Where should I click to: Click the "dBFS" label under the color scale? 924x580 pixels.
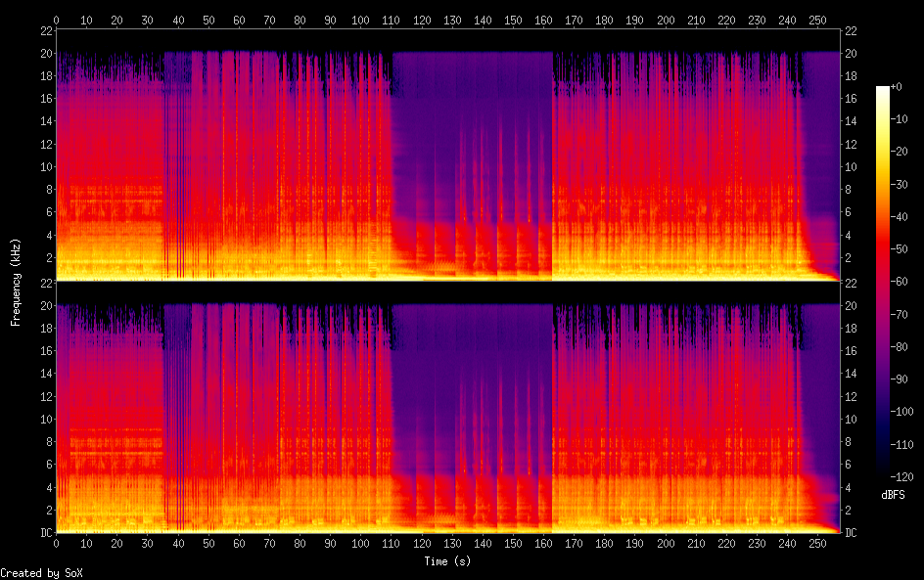pyautogui.click(x=892, y=495)
